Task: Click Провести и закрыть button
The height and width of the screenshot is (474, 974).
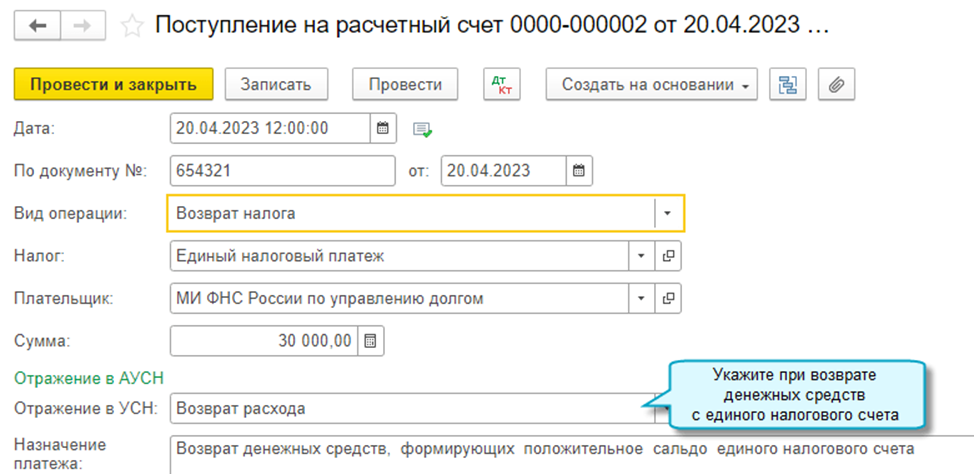Action: (113, 85)
